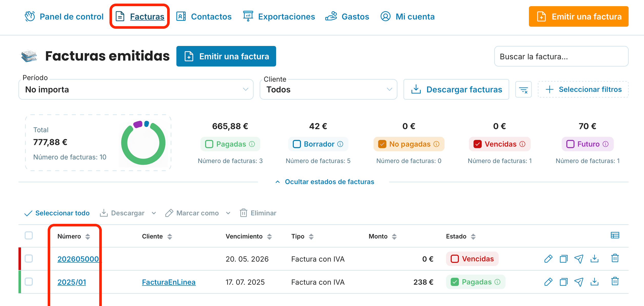
Task: Go to Panel de control
Action: [64, 16]
